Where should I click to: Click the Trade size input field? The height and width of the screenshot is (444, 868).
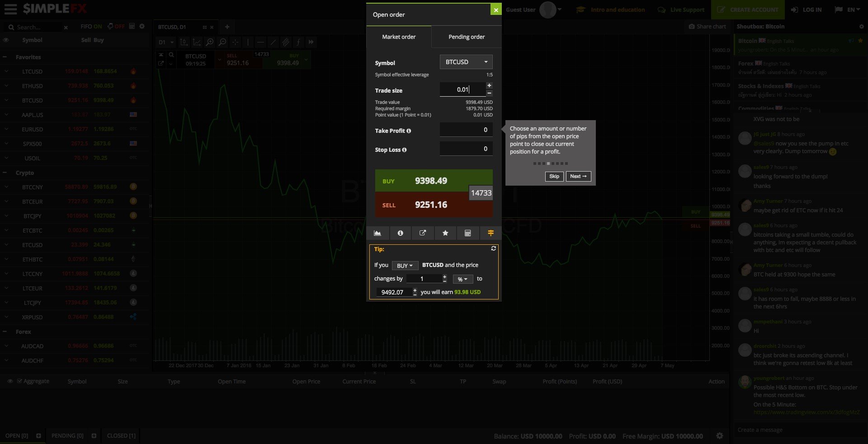pos(462,89)
